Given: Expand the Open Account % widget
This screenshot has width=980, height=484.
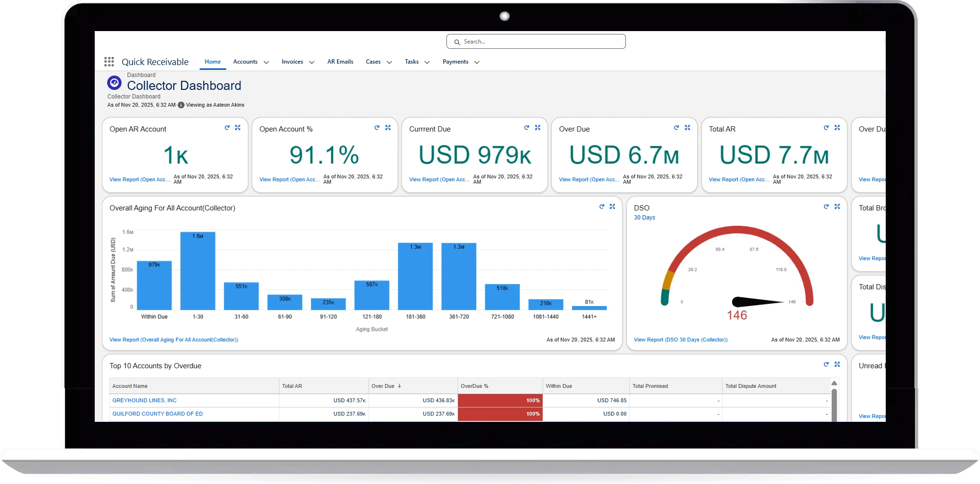Looking at the screenshot, I should [x=388, y=128].
